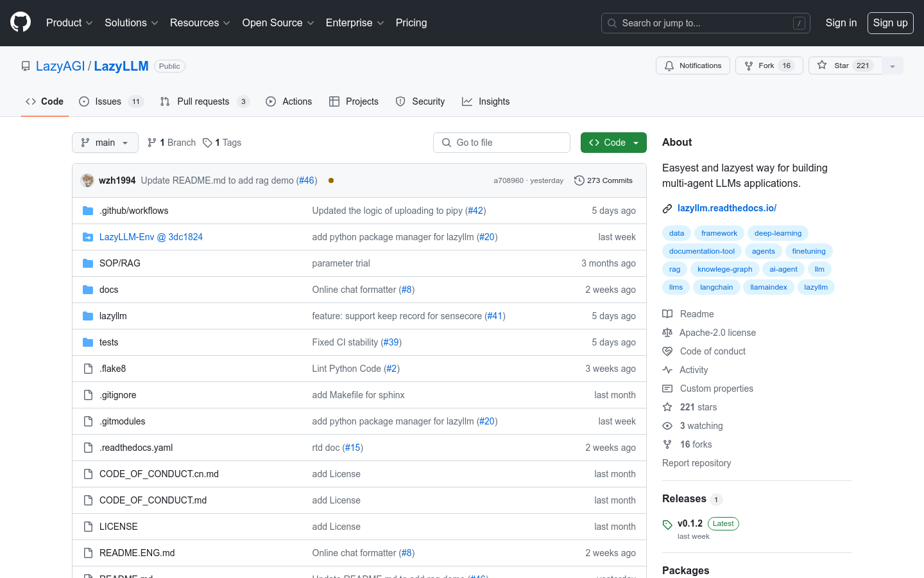The image size is (924, 578).
Task: Click the link icon beside lazyllm.readthedocs.io
Action: pyautogui.click(x=667, y=208)
